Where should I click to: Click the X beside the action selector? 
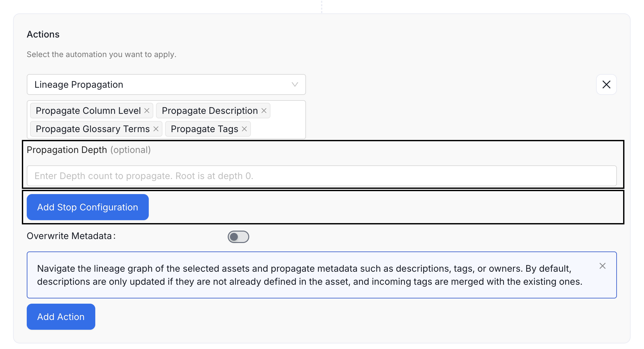click(x=606, y=84)
